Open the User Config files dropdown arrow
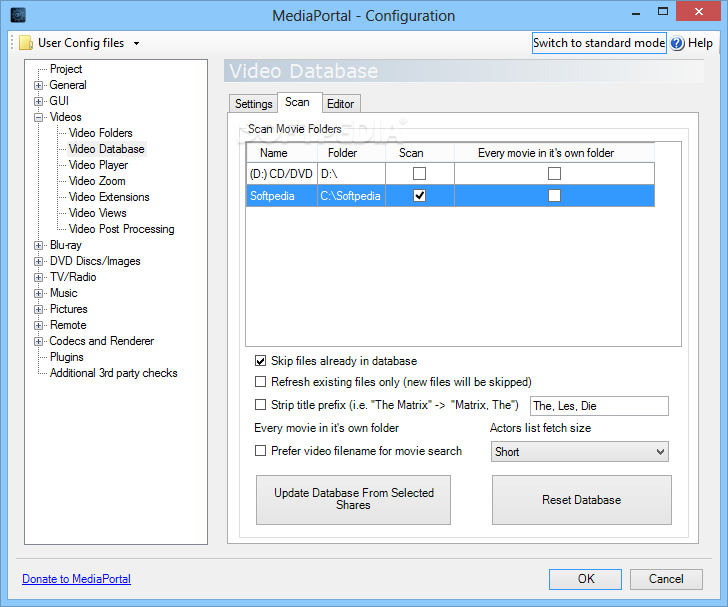Screen dimensions: 728x607 point(136,44)
